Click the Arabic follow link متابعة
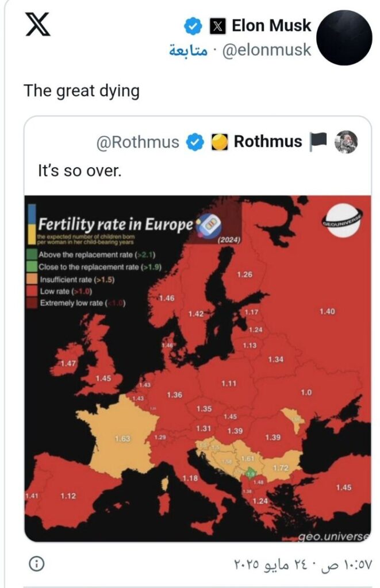Screen dimensions: 380x588 [x=188, y=50]
